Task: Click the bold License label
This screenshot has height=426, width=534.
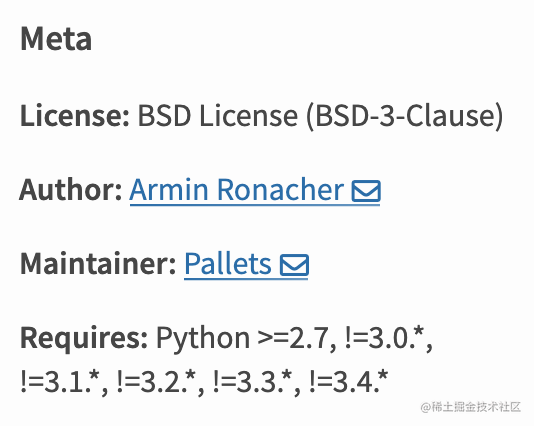Action: pyautogui.click(x=75, y=116)
